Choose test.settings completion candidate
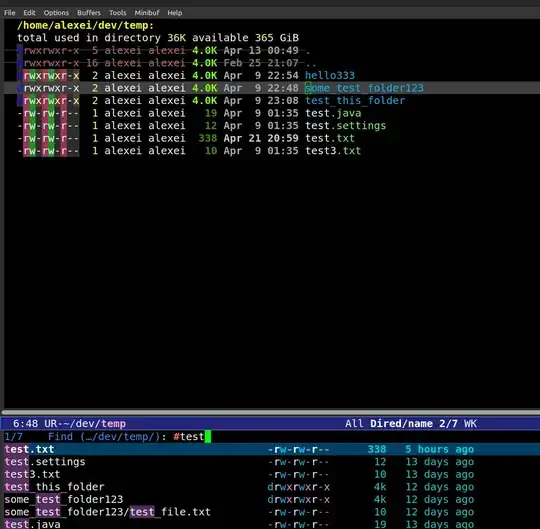The height and width of the screenshot is (529, 540). click(x=270, y=462)
